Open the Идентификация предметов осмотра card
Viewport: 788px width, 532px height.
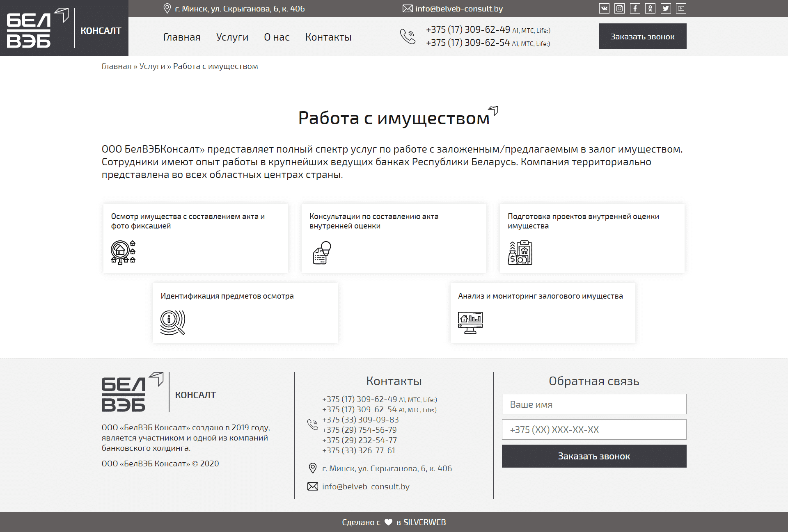point(245,313)
